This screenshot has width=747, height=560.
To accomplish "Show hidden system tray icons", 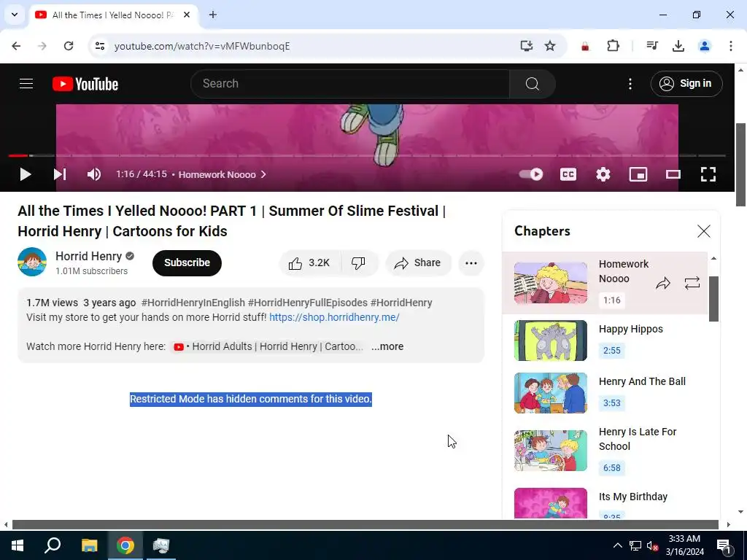I will (x=617, y=545).
